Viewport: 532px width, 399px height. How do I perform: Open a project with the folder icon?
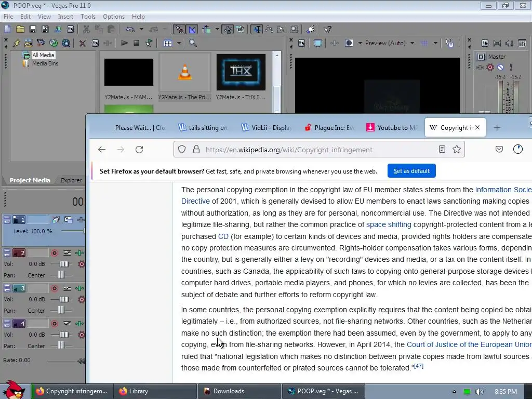[x=20, y=29]
